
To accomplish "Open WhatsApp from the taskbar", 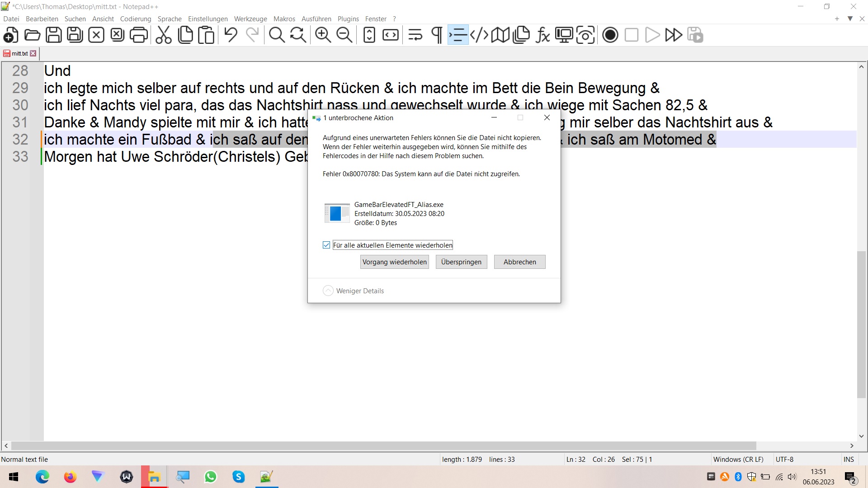I will pos(211,477).
